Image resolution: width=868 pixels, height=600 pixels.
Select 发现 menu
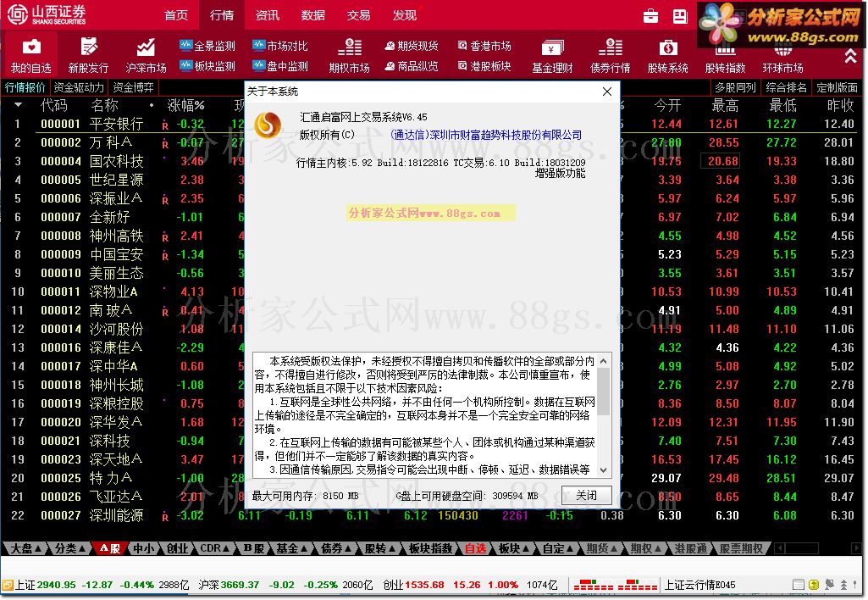[x=405, y=15]
